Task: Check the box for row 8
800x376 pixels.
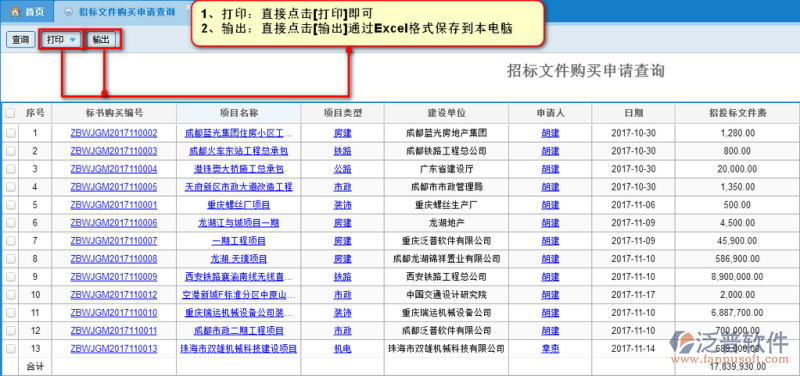Action: (x=10, y=259)
